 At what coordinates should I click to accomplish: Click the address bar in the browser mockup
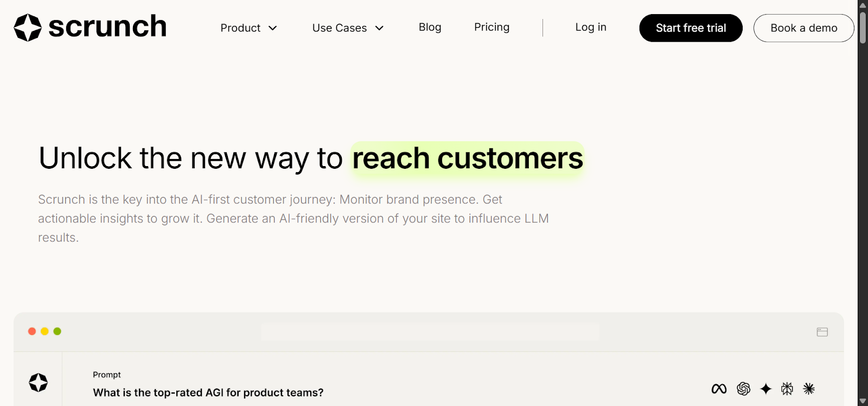[x=430, y=332]
